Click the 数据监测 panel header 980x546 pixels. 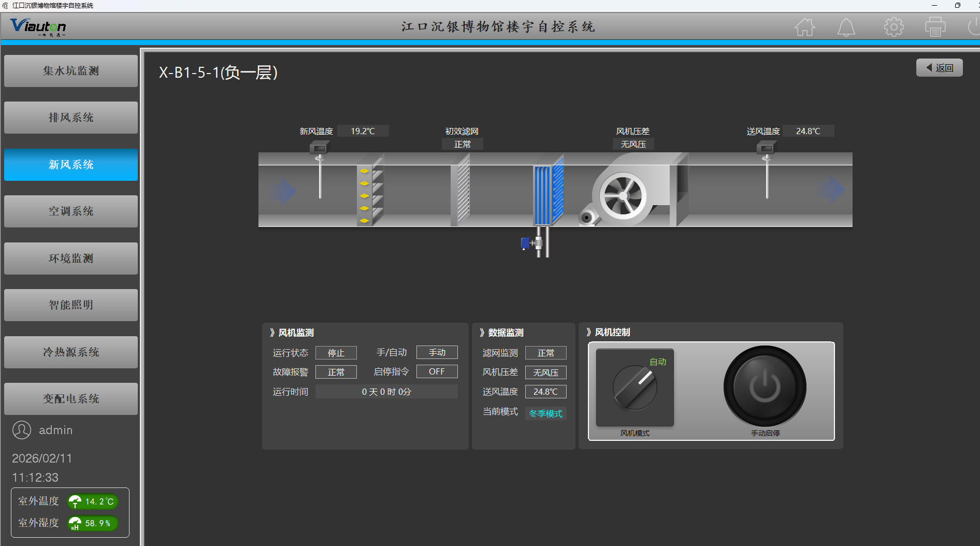[x=502, y=333]
